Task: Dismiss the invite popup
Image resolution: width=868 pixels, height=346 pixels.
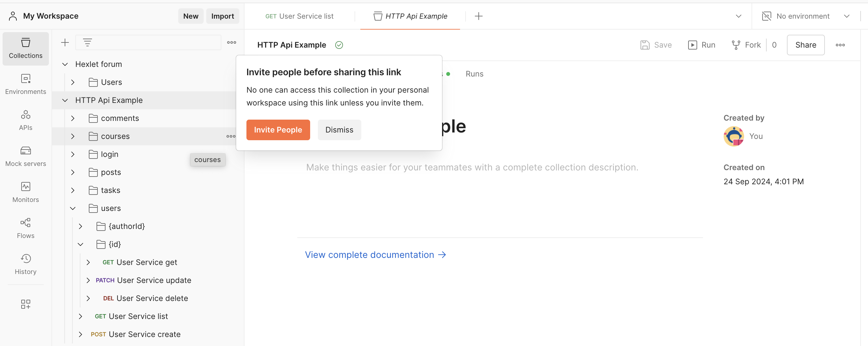Action: (339, 130)
